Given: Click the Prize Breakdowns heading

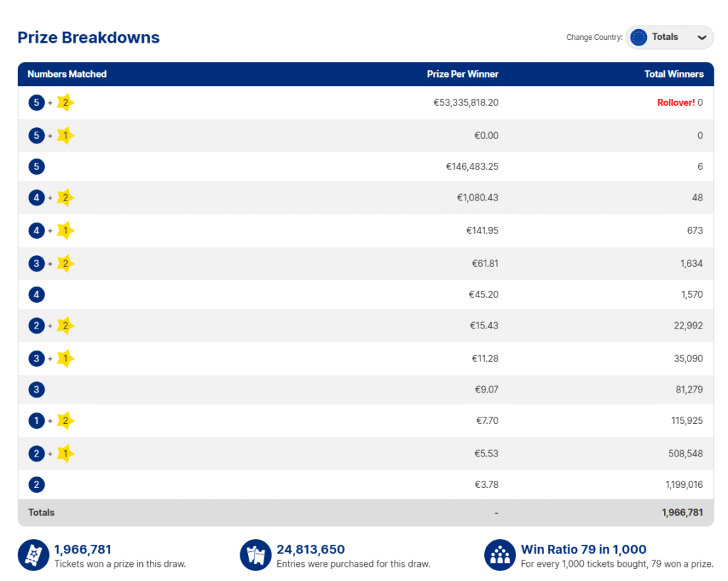Looking at the screenshot, I should coord(89,38).
